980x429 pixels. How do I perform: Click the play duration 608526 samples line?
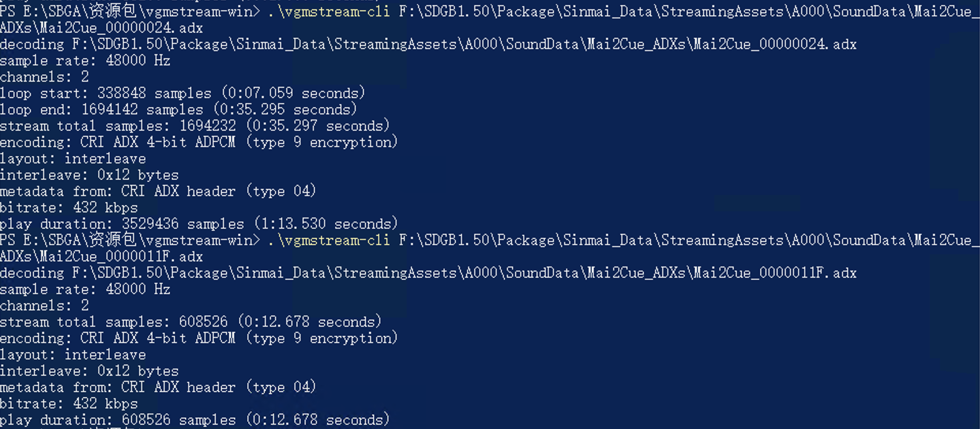coord(195,420)
